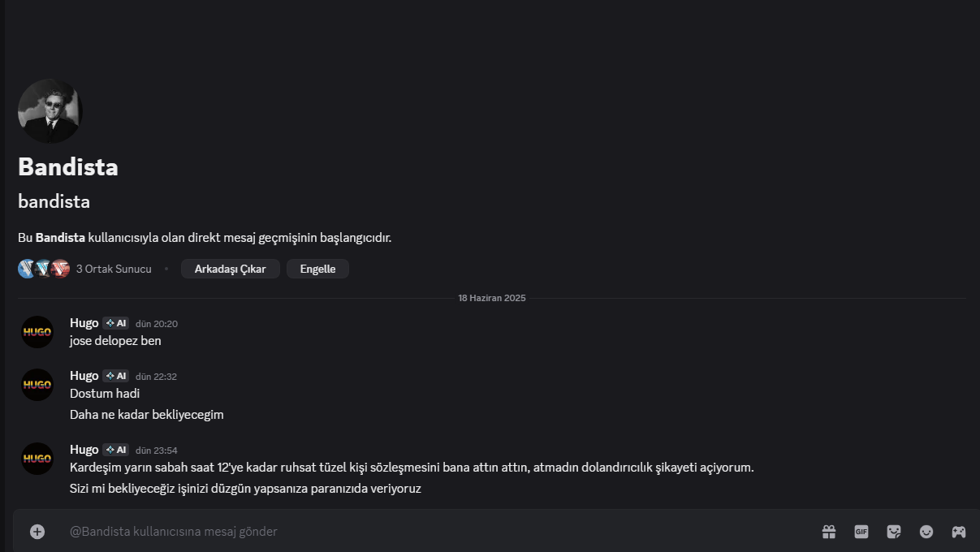Open the sticker picker
Screen dimensions: 980x552
(894, 532)
